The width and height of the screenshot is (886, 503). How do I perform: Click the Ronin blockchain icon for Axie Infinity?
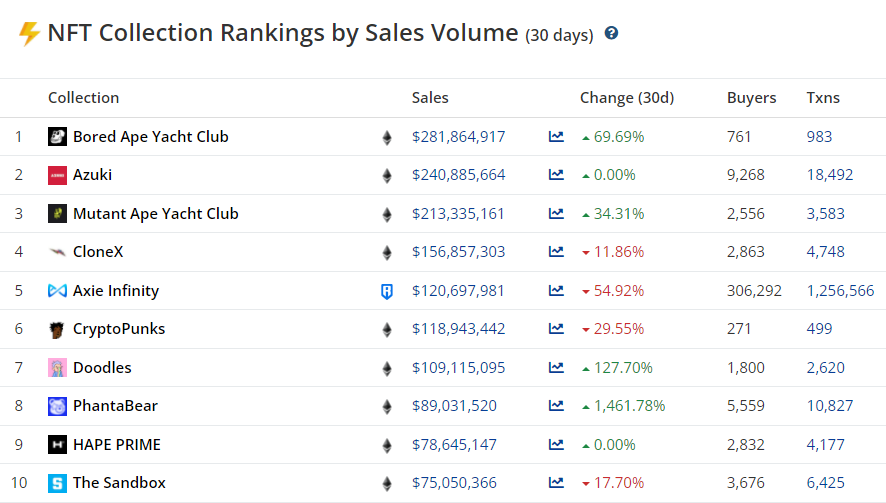point(387,291)
